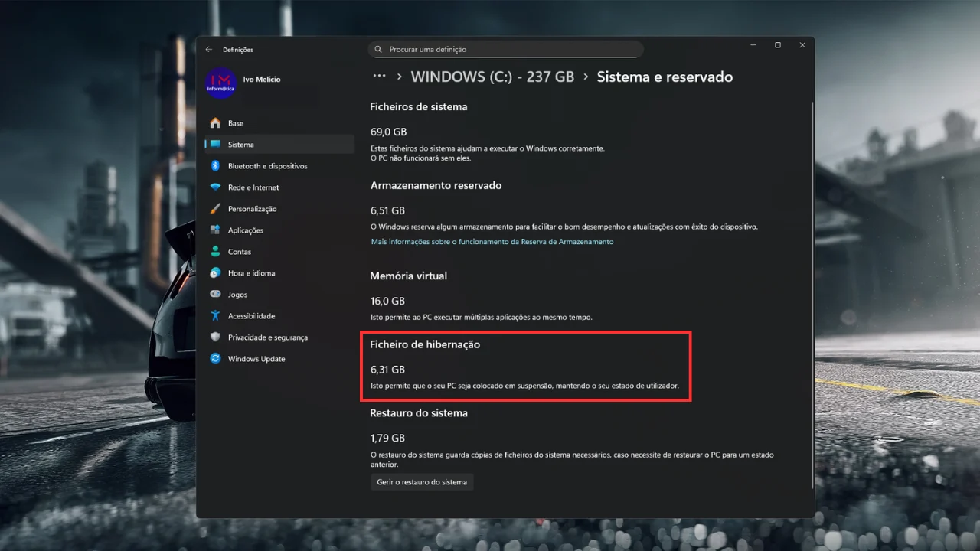Image resolution: width=980 pixels, height=551 pixels.
Task: Open the Jogos controller icon
Action: click(x=215, y=295)
